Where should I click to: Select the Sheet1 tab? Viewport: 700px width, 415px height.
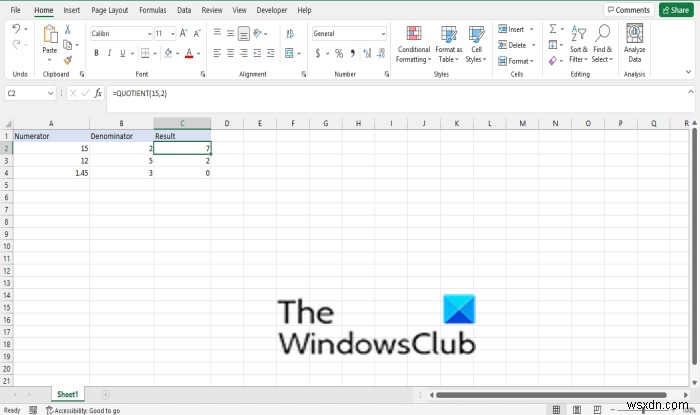(67, 394)
